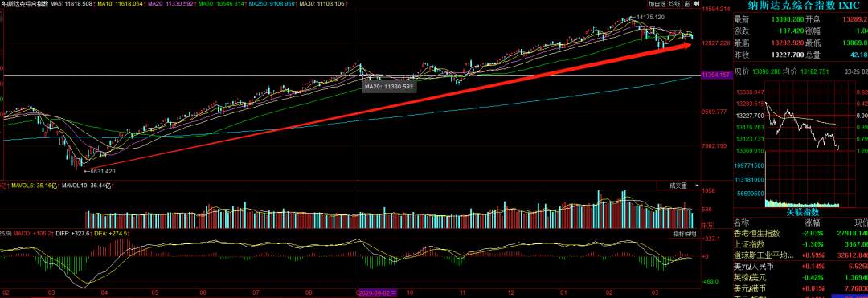Click the 名称 column header
Viewport: 868px width, 298px height.
coord(741,222)
